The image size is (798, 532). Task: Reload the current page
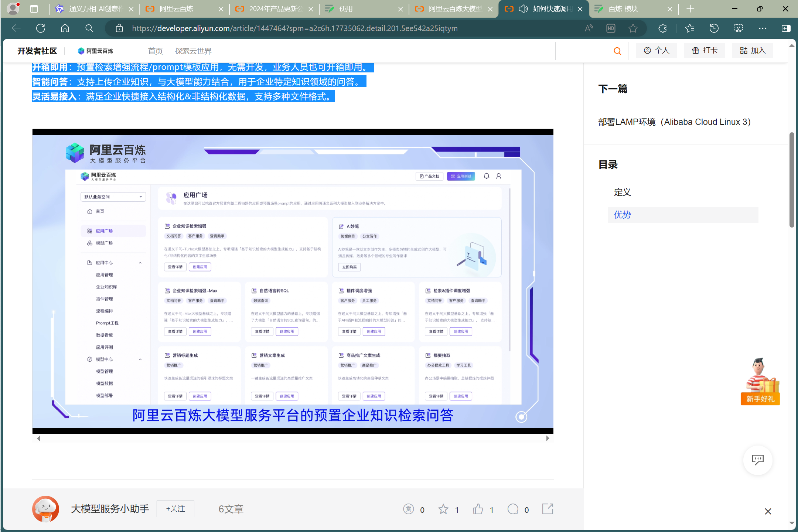(x=41, y=28)
